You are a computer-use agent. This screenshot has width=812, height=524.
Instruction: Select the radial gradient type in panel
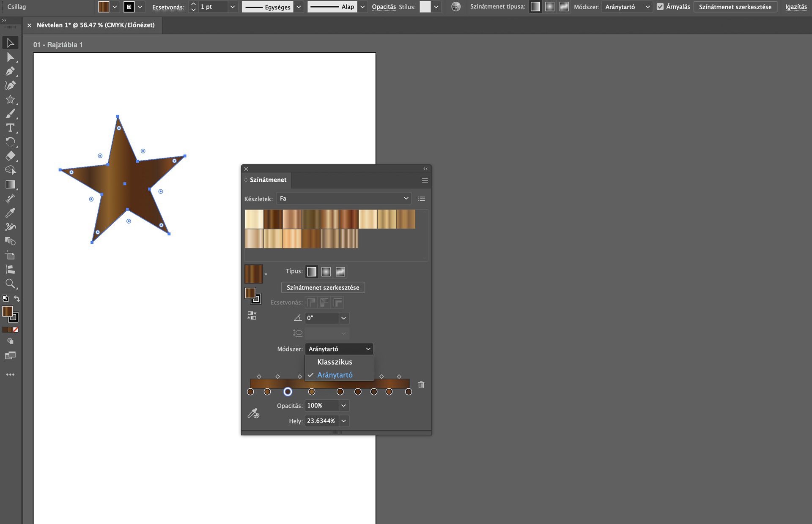point(326,272)
